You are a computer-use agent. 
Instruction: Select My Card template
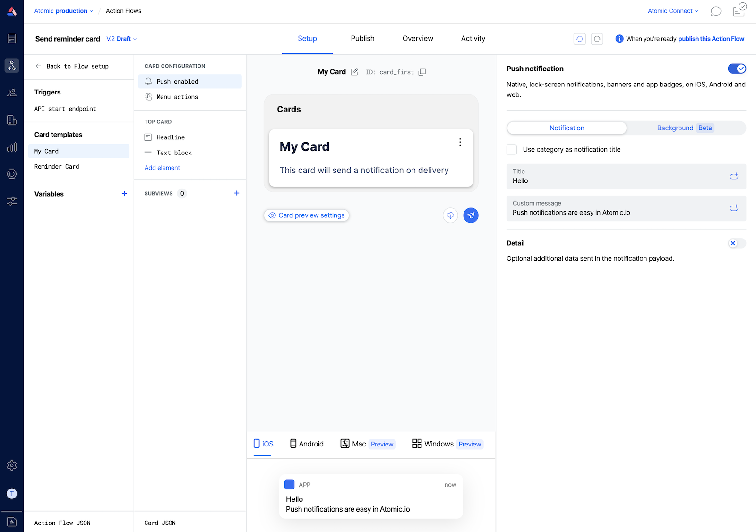78,151
